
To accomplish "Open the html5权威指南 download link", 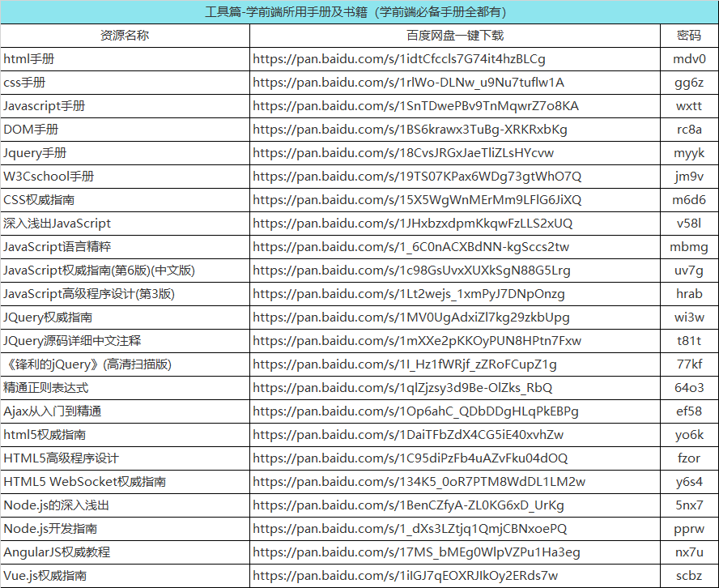I will pyautogui.click(x=408, y=435).
